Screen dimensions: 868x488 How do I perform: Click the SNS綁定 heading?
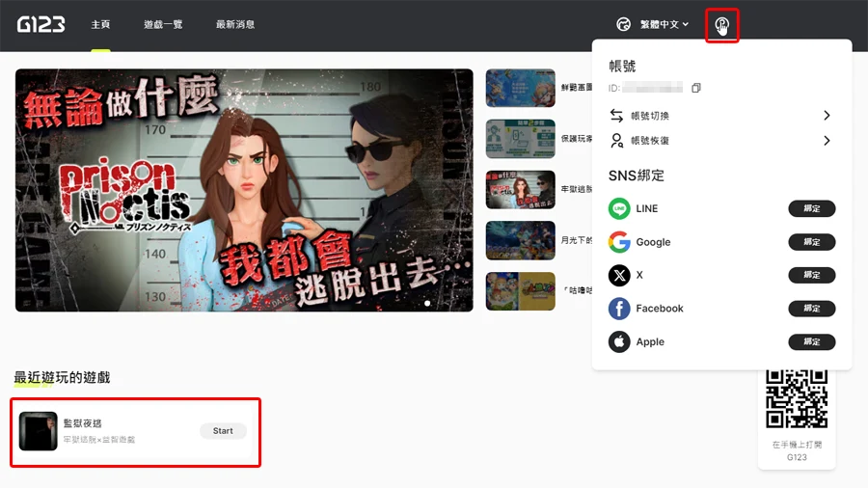(637, 176)
